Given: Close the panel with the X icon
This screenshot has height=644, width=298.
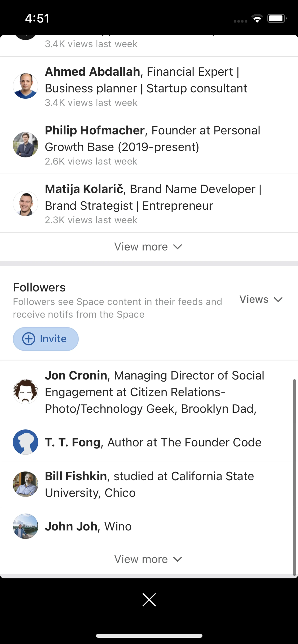Looking at the screenshot, I should 149,600.
